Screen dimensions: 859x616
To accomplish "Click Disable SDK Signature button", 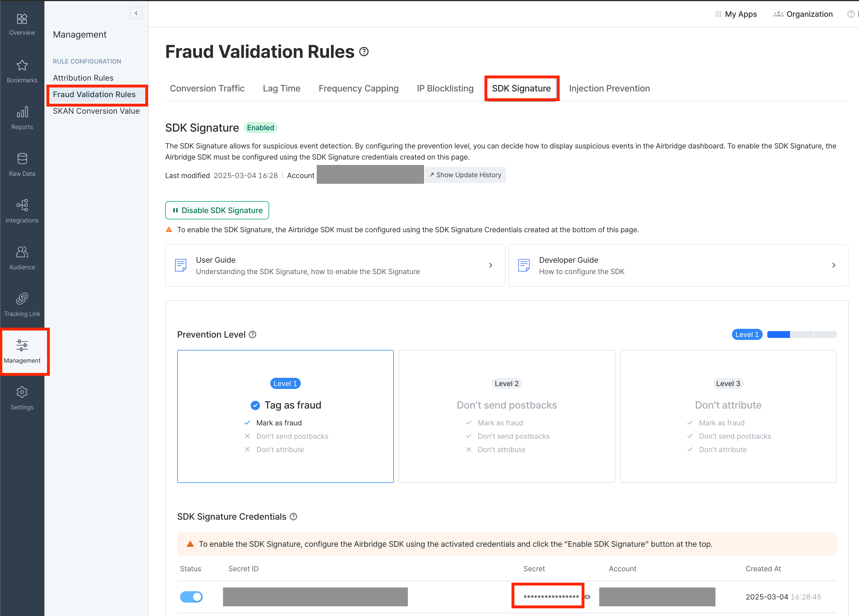I will (217, 210).
